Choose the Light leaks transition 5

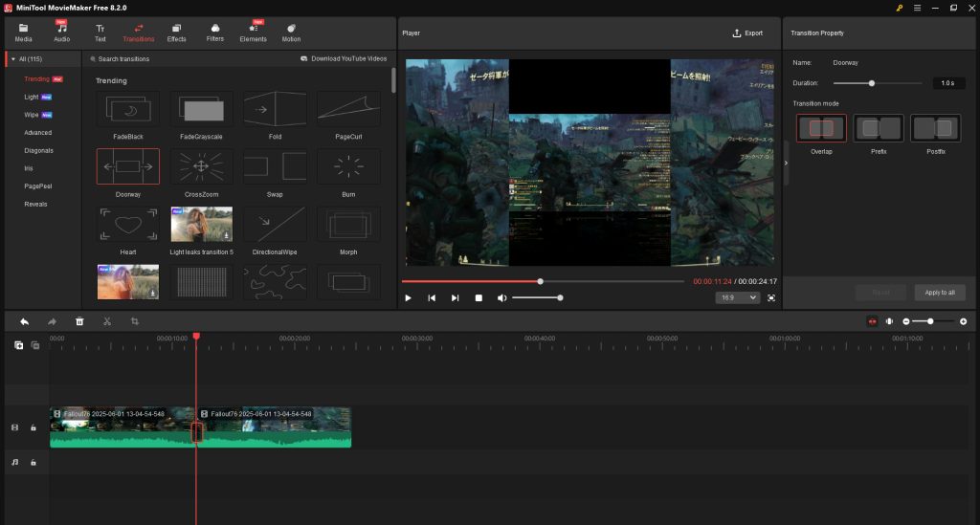coord(201,224)
